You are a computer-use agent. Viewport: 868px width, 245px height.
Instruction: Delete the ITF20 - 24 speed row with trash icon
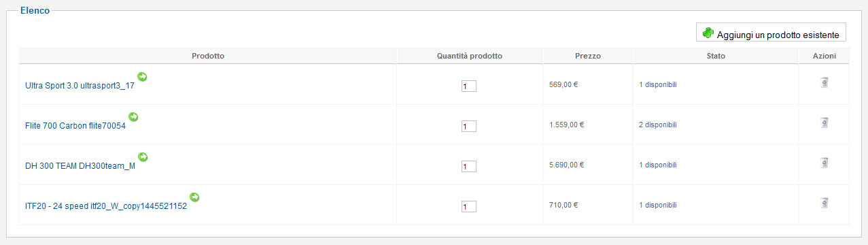click(x=824, y=203)
